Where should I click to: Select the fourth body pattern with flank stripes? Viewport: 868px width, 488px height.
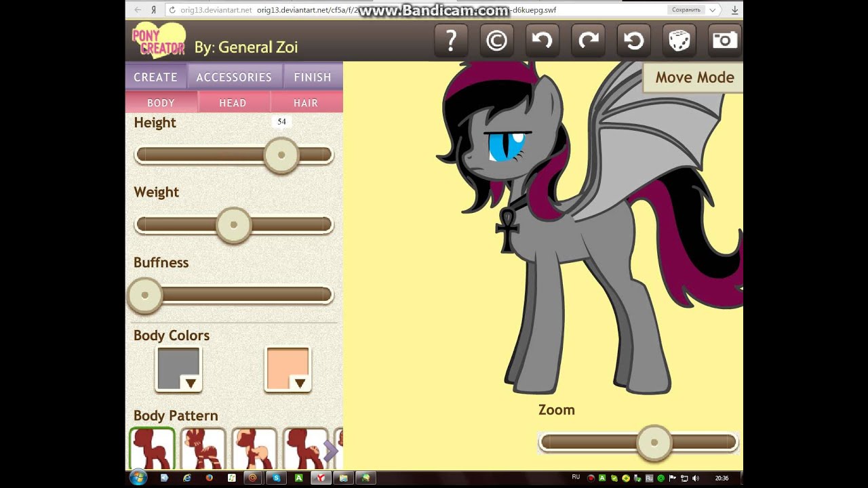pyautogui.click(x=305, y=449)
